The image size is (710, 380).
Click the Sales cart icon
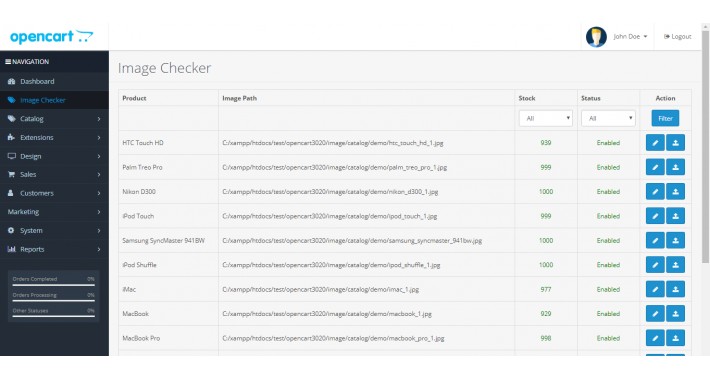coord(11,174)
